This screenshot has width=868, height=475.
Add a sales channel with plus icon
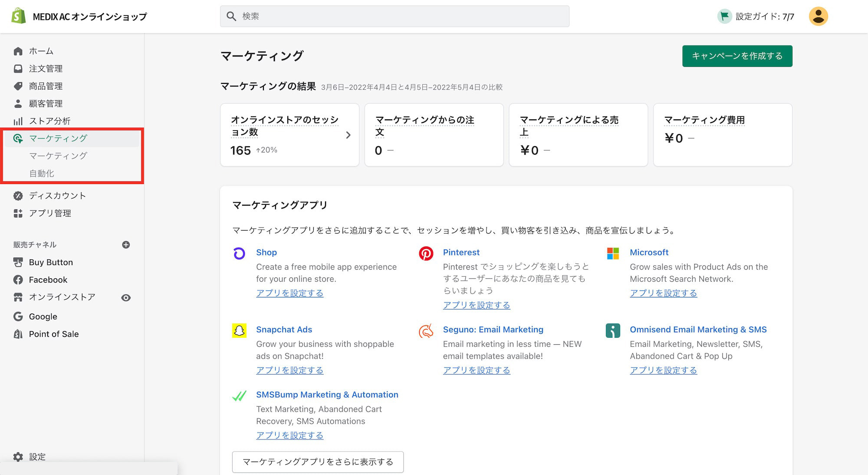point(126,245)
